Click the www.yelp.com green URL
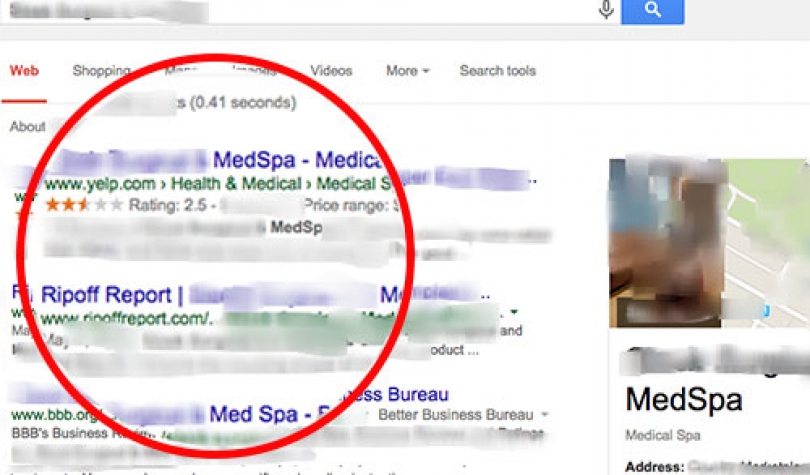Screen dimensions: 810x475 [100, 183]
